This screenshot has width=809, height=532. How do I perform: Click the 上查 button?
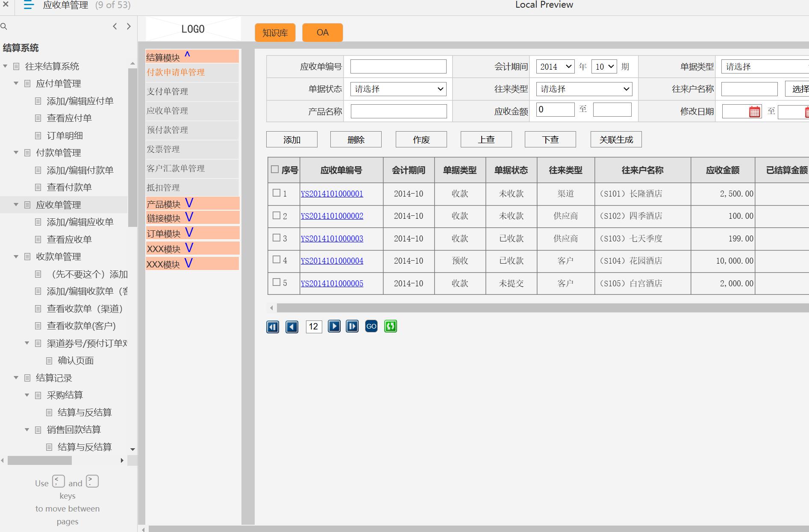pyautogui.click(x=486, y=139)
